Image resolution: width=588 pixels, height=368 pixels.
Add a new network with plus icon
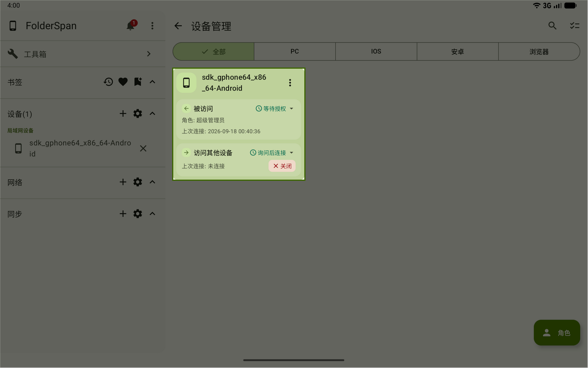pyautogui.click(x=123, y=182)
